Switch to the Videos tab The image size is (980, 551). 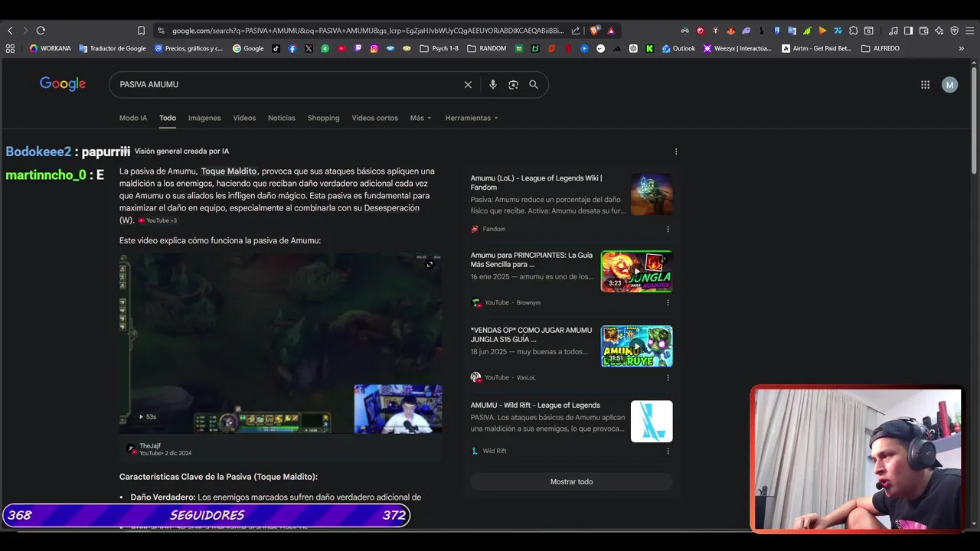coord(244,118)
